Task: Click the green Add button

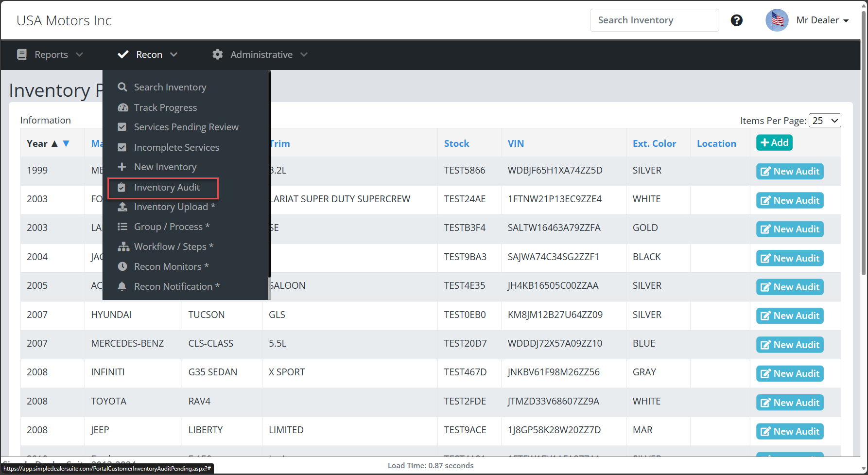Action: click(x=774, y=142)
